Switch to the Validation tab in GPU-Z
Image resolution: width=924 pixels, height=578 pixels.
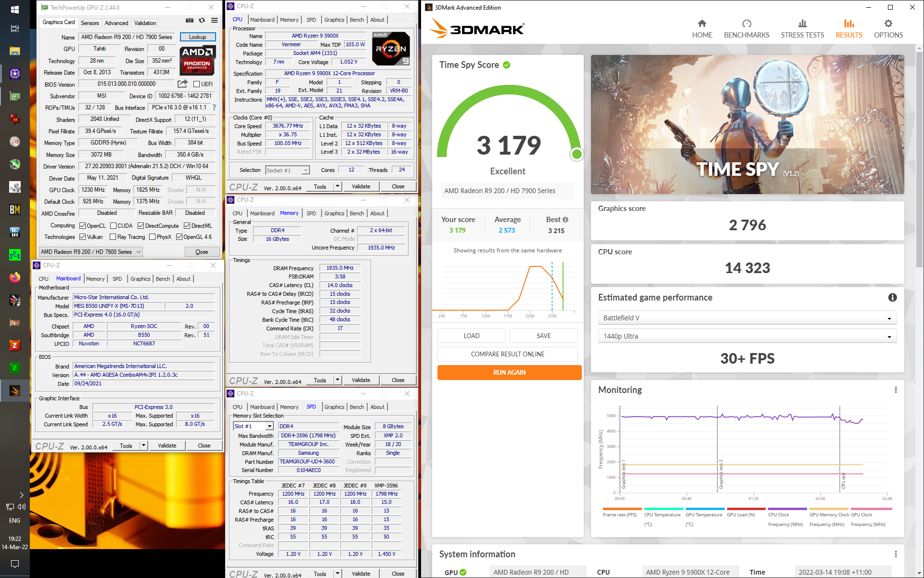tap(145, 23)
